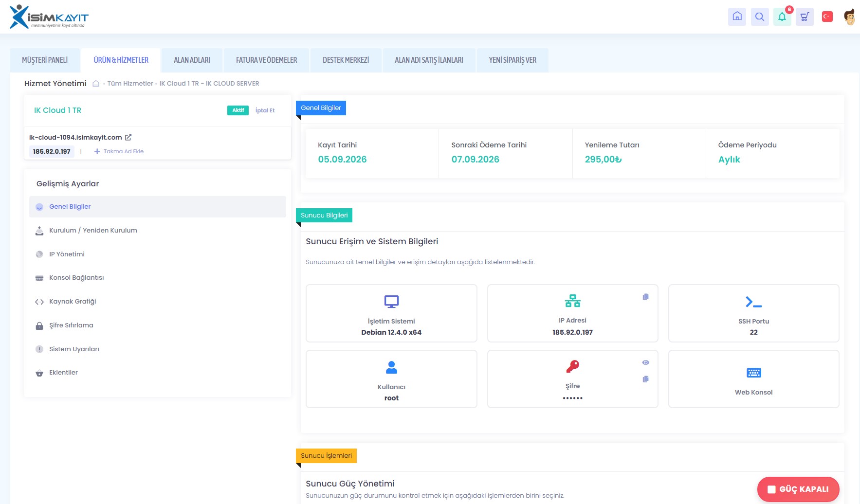Open Eklentiler menu item
The image size is (860, 504).
click(x=158, y=373)
